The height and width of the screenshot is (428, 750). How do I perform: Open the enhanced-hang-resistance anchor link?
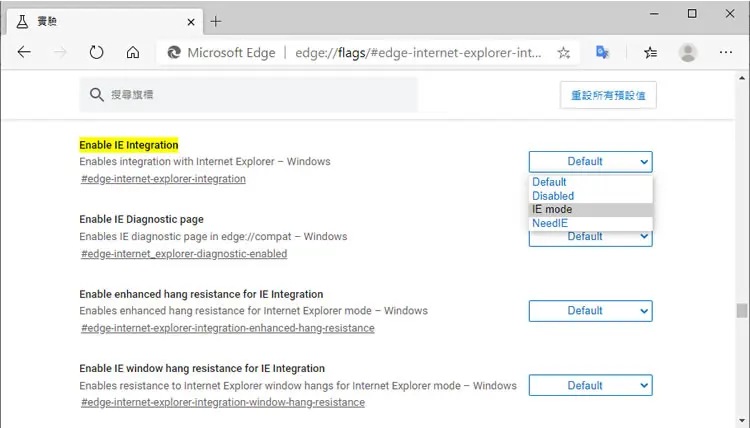228,328
